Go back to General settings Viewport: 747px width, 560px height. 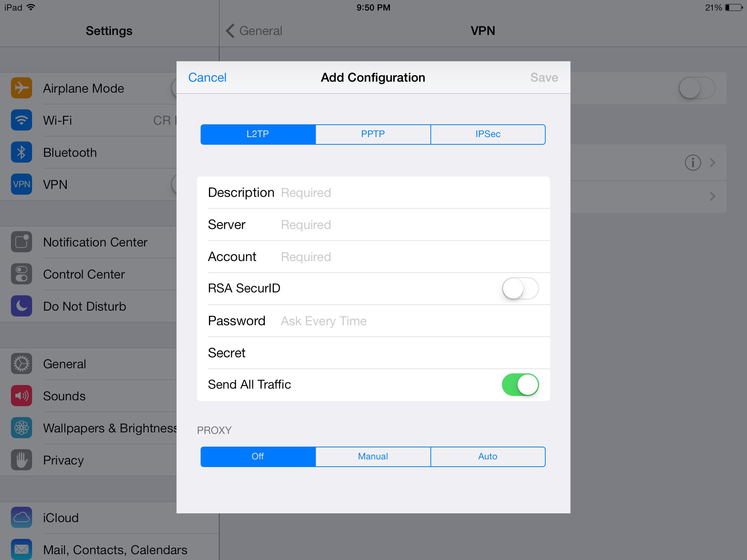click(x=253, y=31)
